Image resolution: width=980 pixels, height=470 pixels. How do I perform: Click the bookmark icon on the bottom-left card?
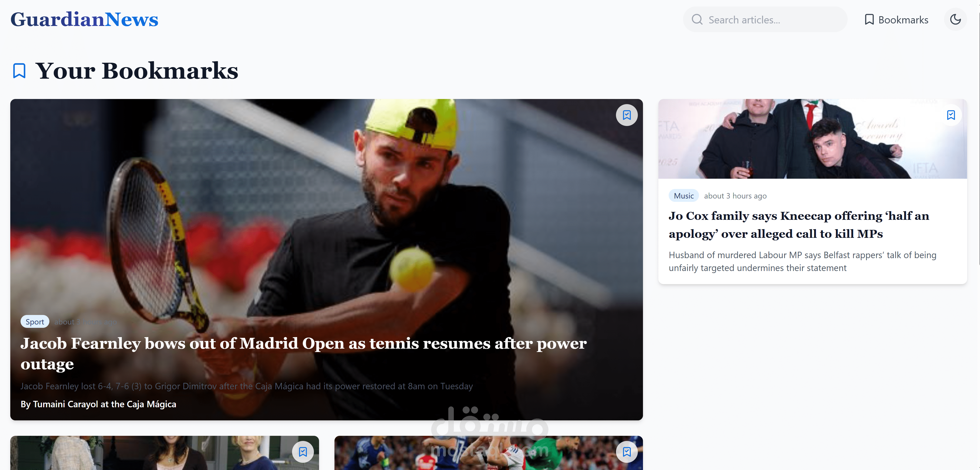pyautogui.click(x=303, y=452)
